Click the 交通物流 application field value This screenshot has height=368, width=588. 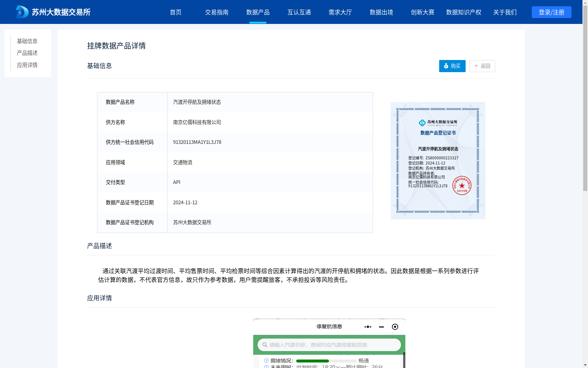pos(183,162)
